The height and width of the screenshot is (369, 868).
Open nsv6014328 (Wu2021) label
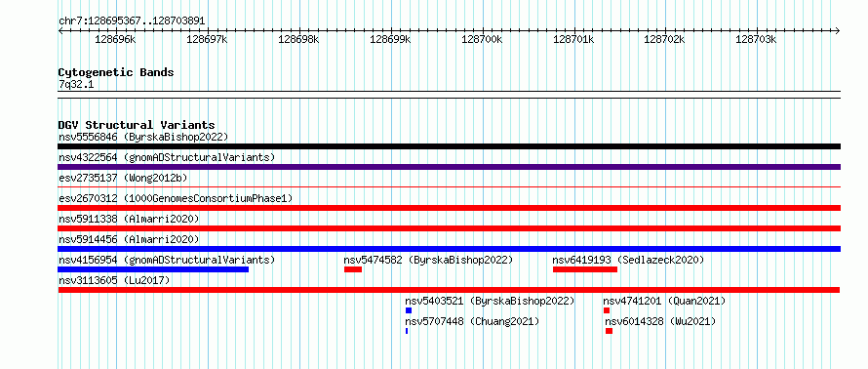660,321
